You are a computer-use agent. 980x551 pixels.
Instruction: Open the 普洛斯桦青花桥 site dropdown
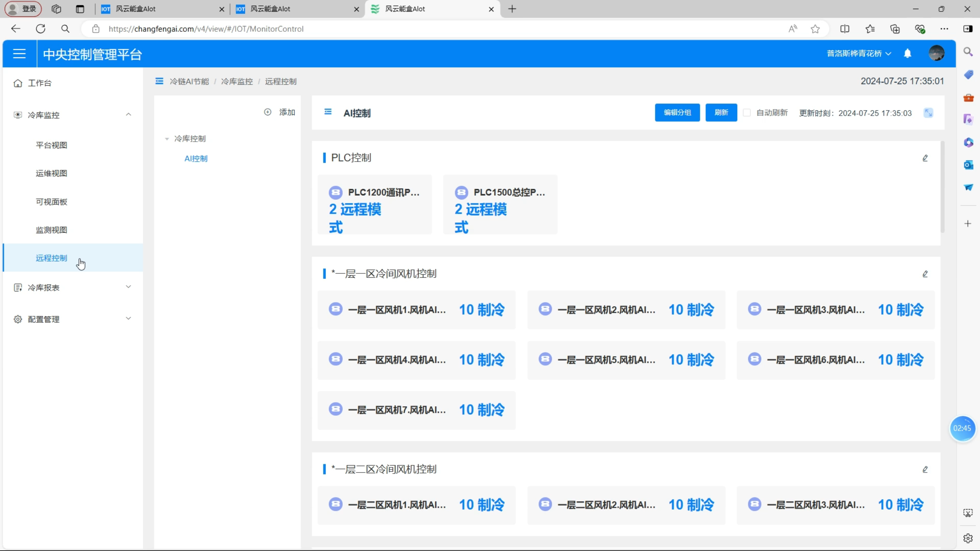click(x=858, y=54)
